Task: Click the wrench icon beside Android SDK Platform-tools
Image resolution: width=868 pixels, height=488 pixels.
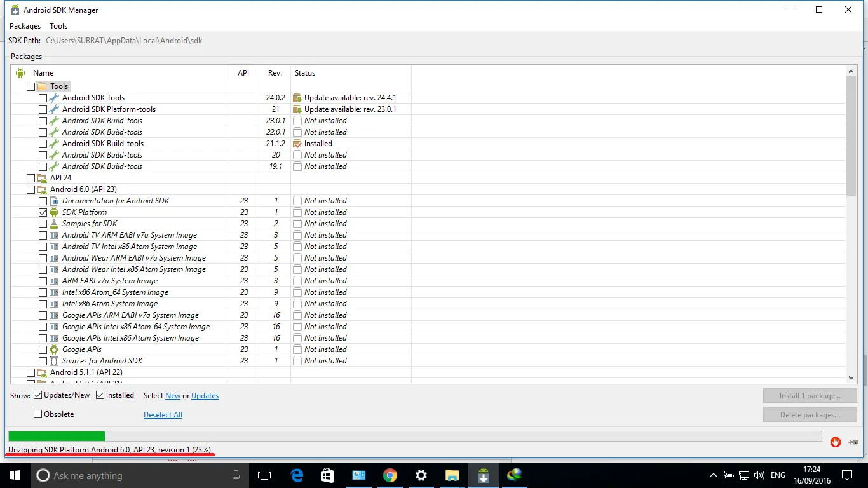Action: (54, 109)
